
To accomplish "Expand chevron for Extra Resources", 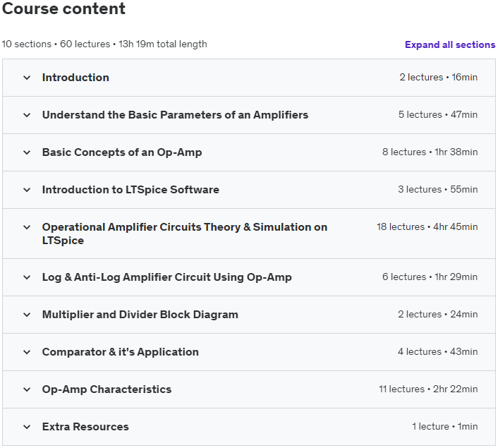I will point(27,427).
